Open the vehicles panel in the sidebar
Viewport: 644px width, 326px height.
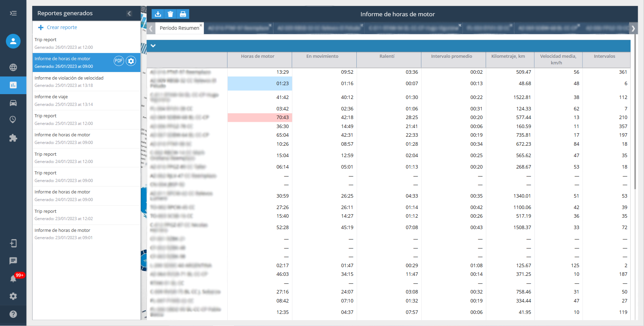coord(13,103)
